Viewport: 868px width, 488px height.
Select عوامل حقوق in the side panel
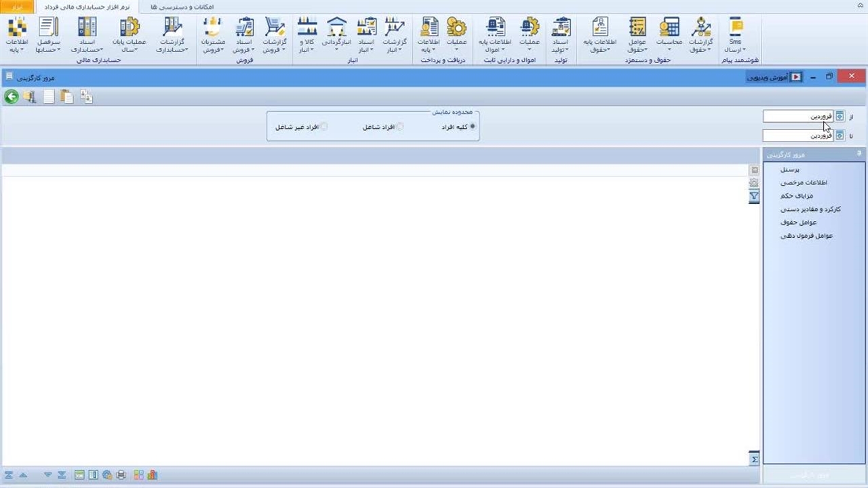pyautogui.click(x=798, y=222)
